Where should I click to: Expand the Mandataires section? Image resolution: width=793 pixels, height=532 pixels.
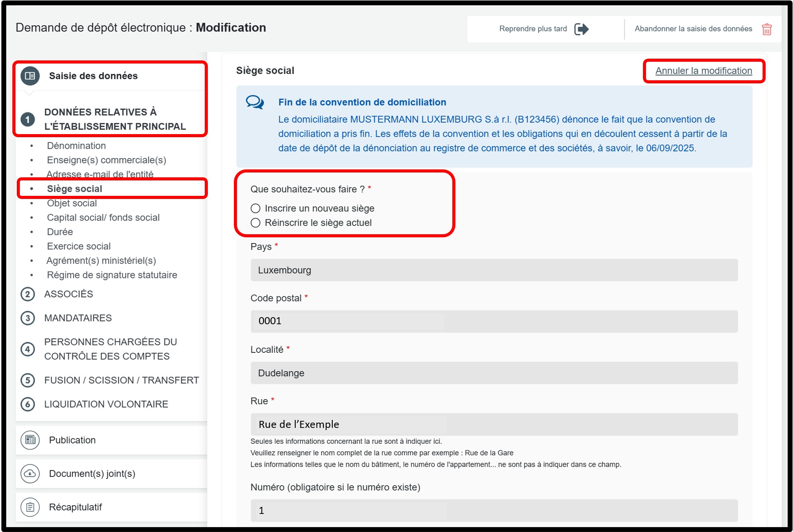78,318
